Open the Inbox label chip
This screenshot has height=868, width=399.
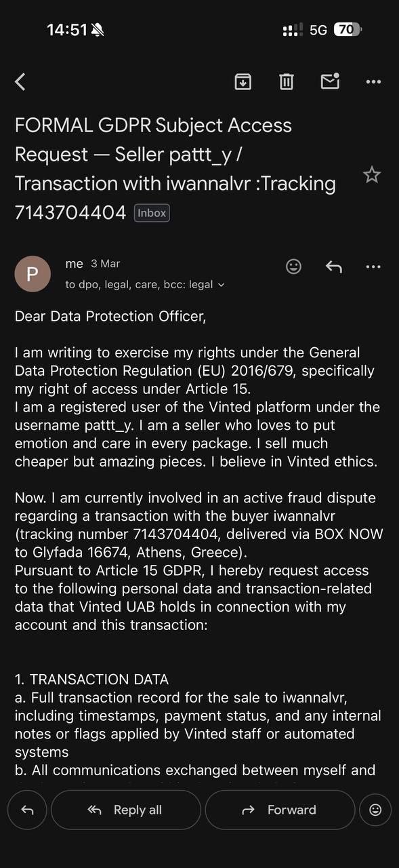pos(151,212)
